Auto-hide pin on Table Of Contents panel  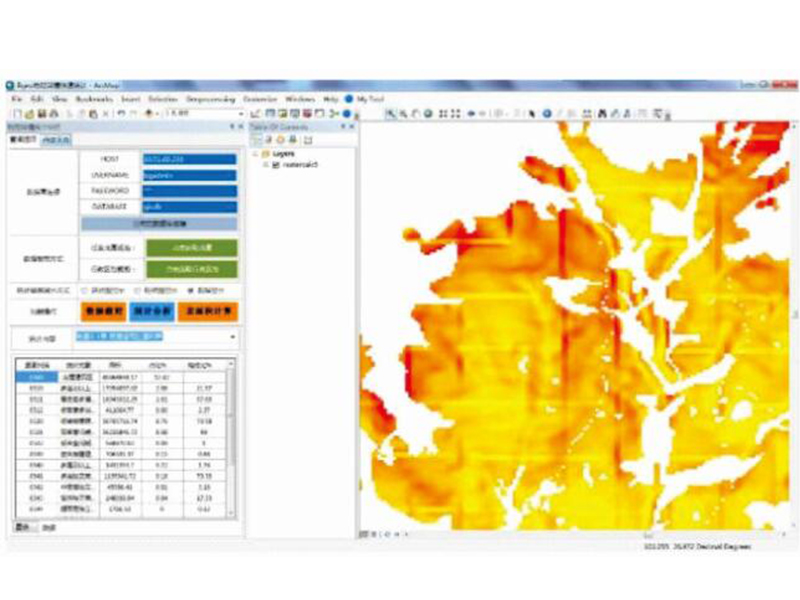343,127
